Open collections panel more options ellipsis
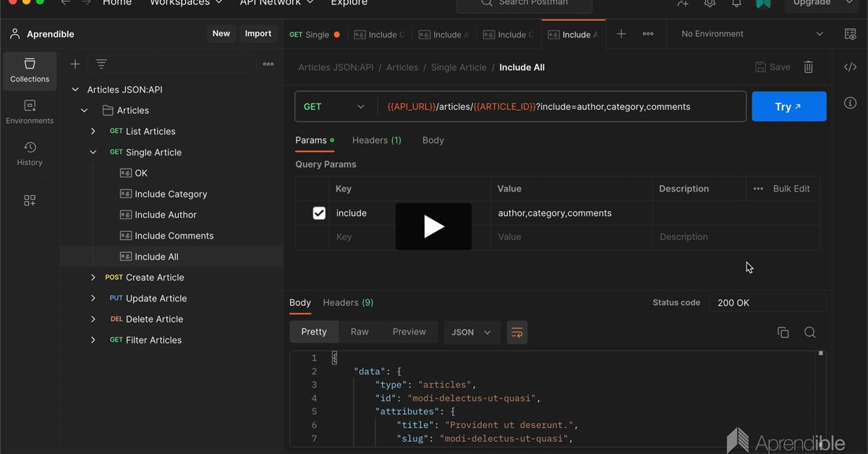Image resolution: width=868 pixels, height=454 pixels. [268, 64]
